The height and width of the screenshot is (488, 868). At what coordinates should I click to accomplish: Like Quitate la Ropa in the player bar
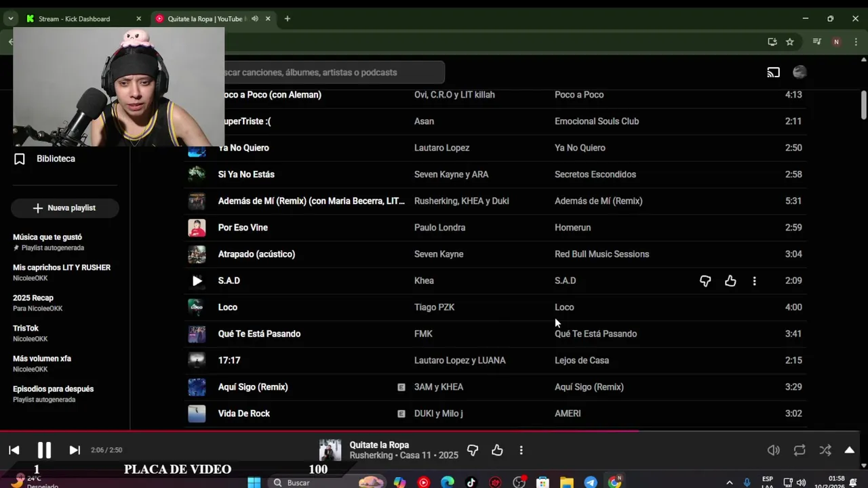[497, 450]
